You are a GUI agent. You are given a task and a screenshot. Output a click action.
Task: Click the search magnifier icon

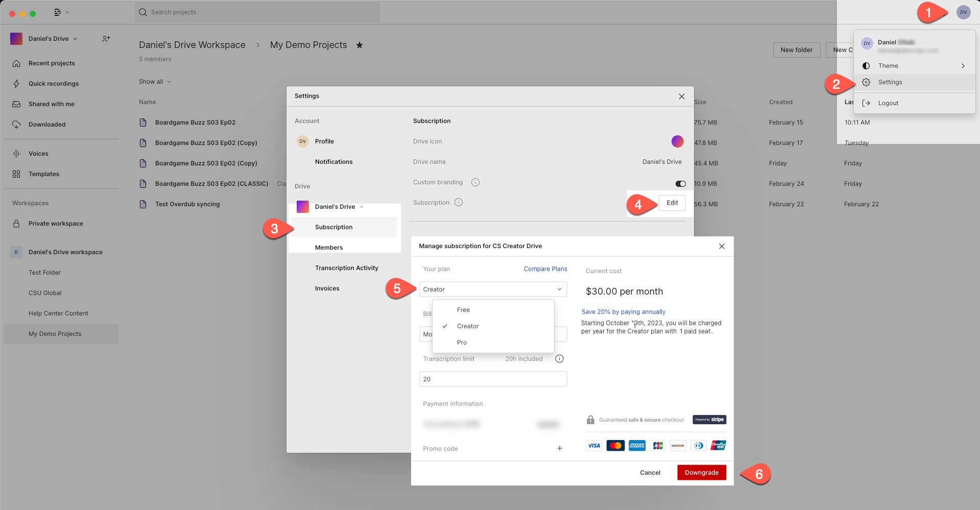[143, 12]
